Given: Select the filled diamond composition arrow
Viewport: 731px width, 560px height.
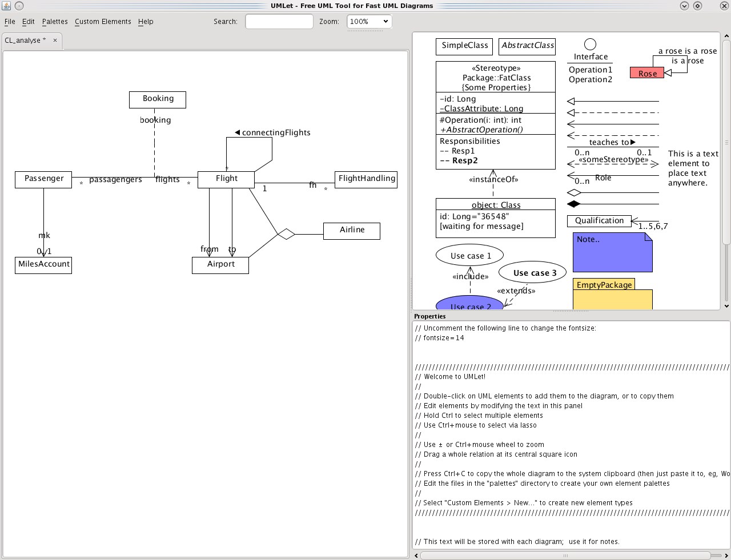Looking at the screenshot, I should click(573, 204).
